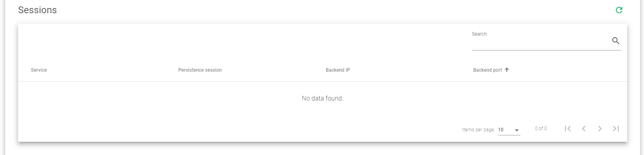644x155 pixels.
Task: Click the Items per page label
Action: point(478,130)
